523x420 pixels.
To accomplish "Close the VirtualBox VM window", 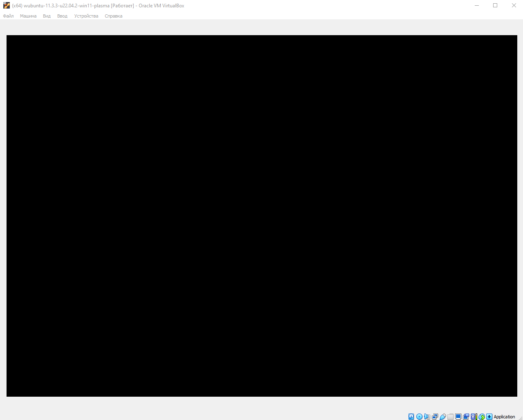I will [514, 5].
